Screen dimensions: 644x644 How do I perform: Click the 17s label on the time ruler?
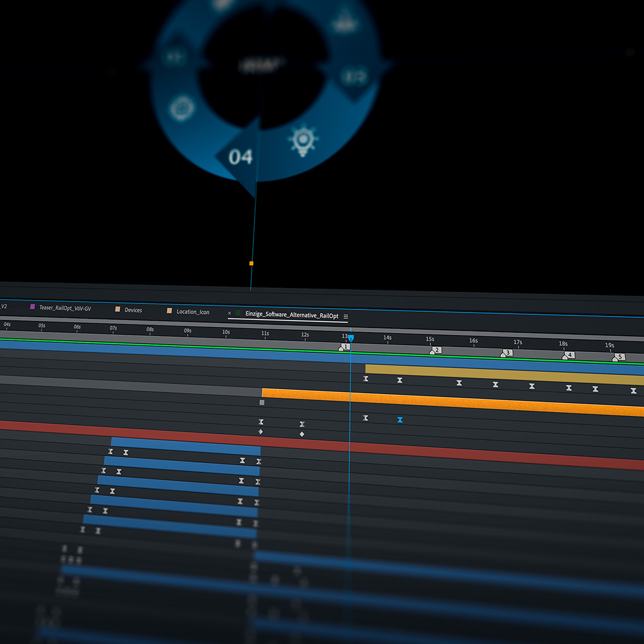point(518,342)
